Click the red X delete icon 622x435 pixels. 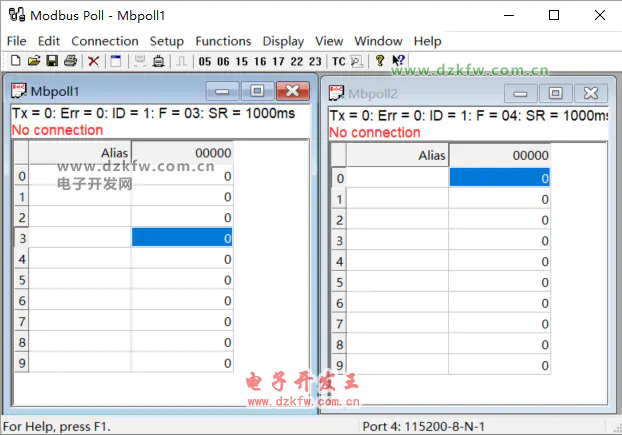[x=93, y=61]
